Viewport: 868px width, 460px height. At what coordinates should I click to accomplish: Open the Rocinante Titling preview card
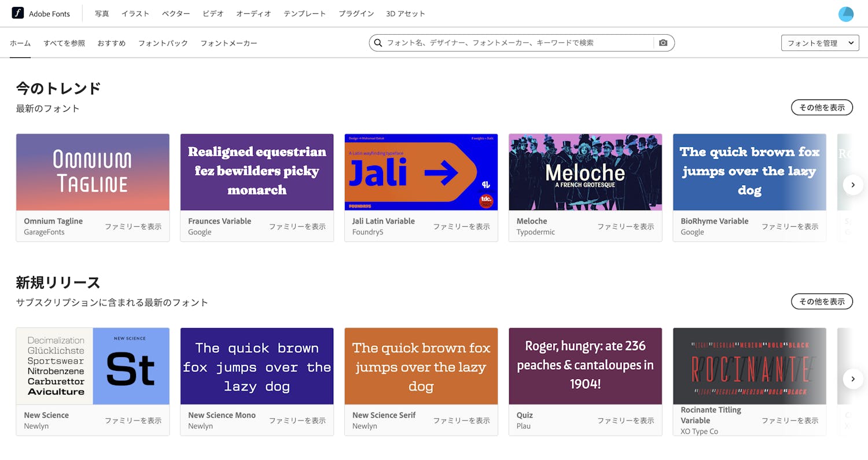tap(749, 366)
